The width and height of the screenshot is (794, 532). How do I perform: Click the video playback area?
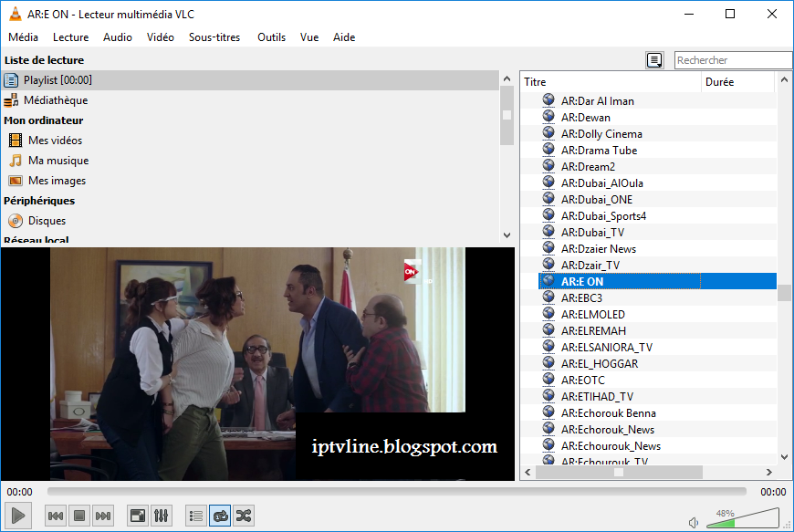257,363
